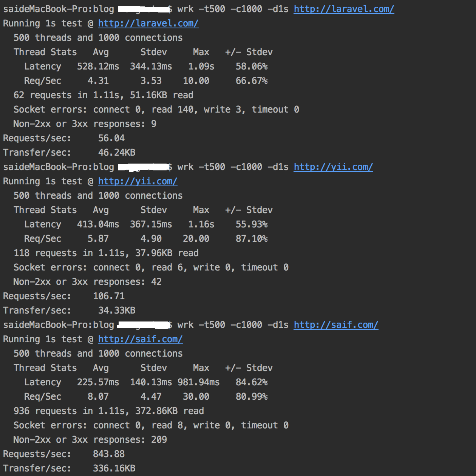Open saif.com link in third wrk command
Viewport: 476px width, 476px height.
coord(336,325)
